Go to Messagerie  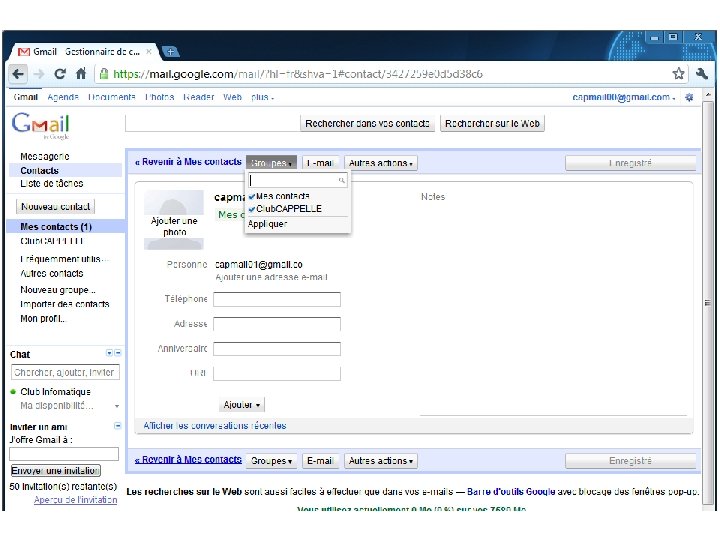(45, 157)
